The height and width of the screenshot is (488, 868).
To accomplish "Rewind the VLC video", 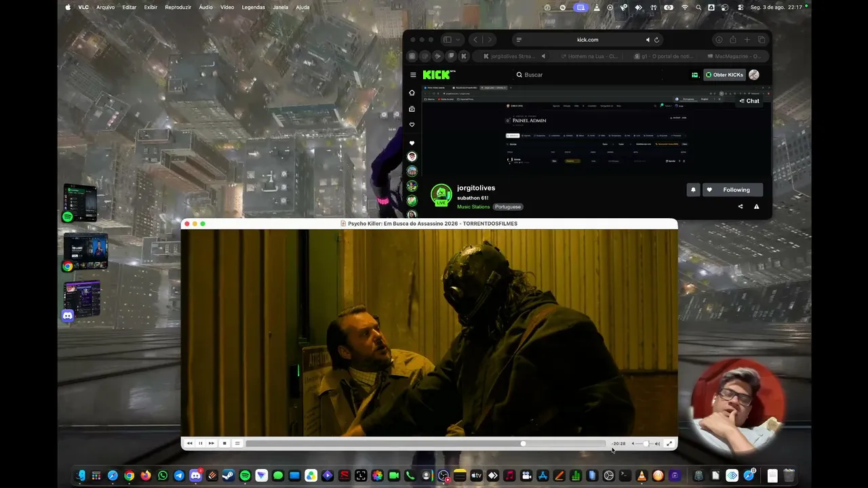I will pos(189,443).
